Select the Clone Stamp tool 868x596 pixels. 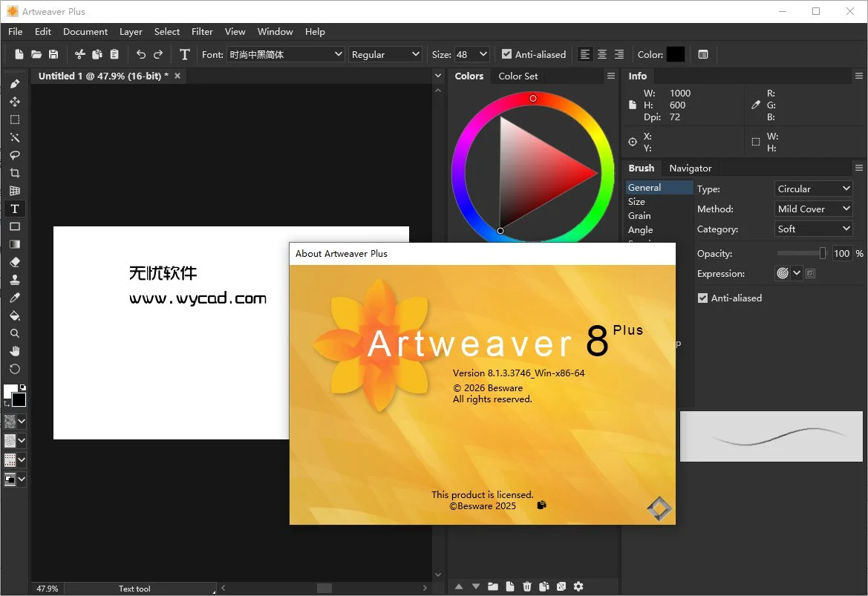14,280
